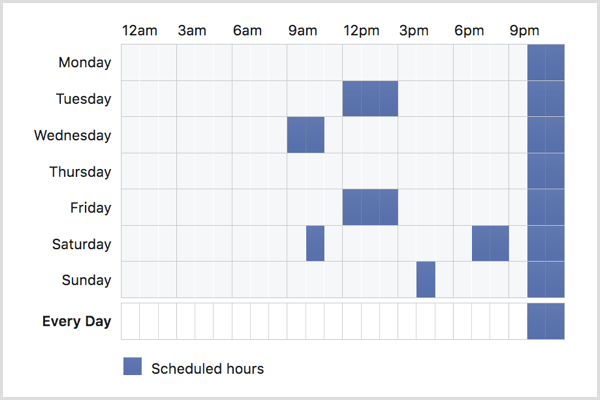This screenshot has height=400, width=600.
Task: Select the Friday row label
Action: [x=91, y=207]
